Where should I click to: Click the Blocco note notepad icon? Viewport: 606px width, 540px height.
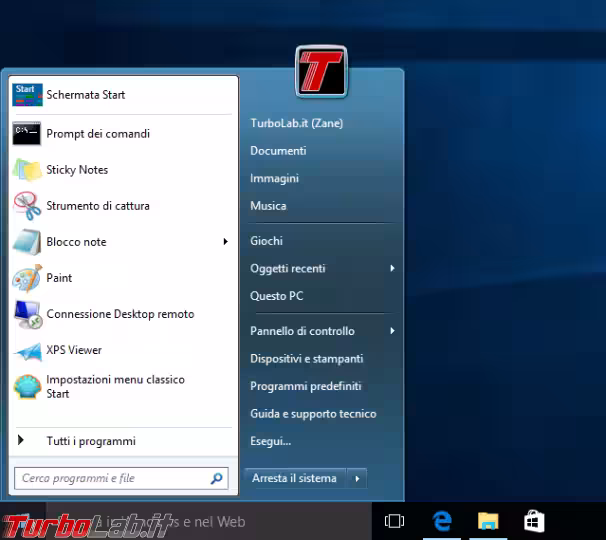(x=27, y=242)
